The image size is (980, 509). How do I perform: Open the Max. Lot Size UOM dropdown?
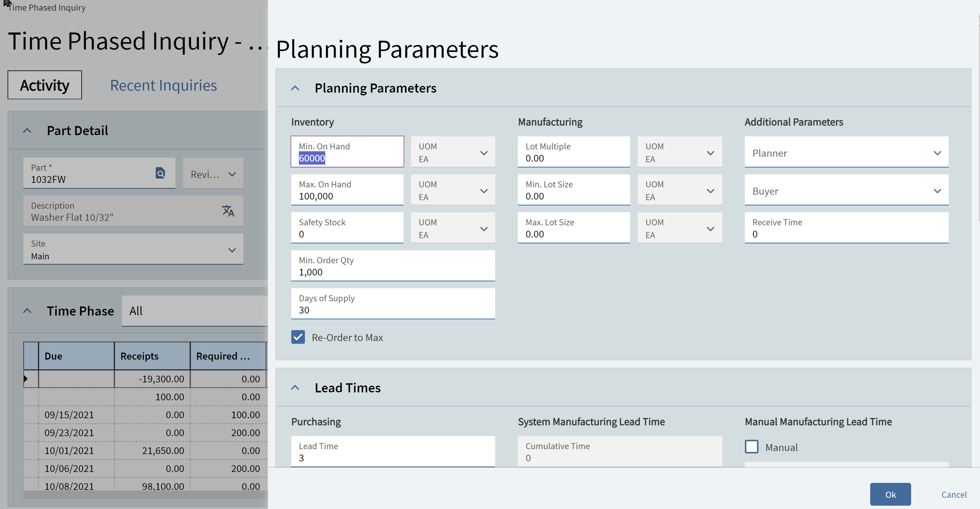click(679, 228)
